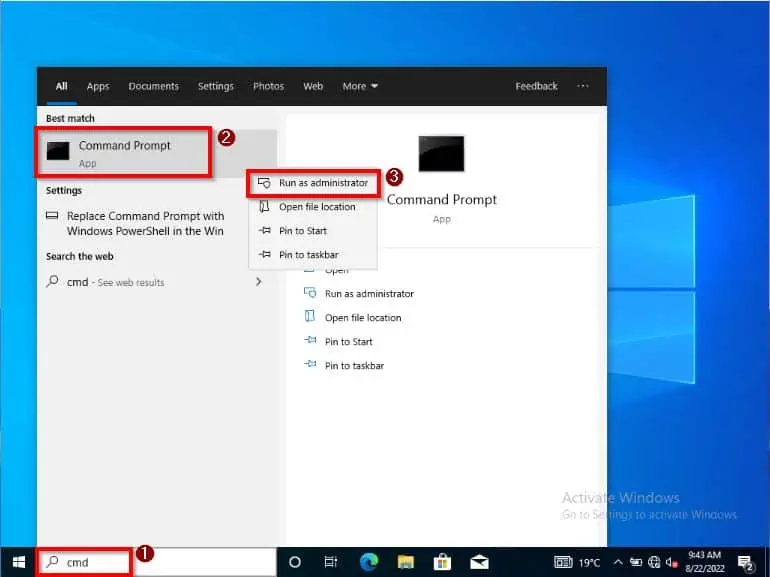The image size is (770, 577).
Task: Click Run as administrator in right pane
Action: (359, 294)
